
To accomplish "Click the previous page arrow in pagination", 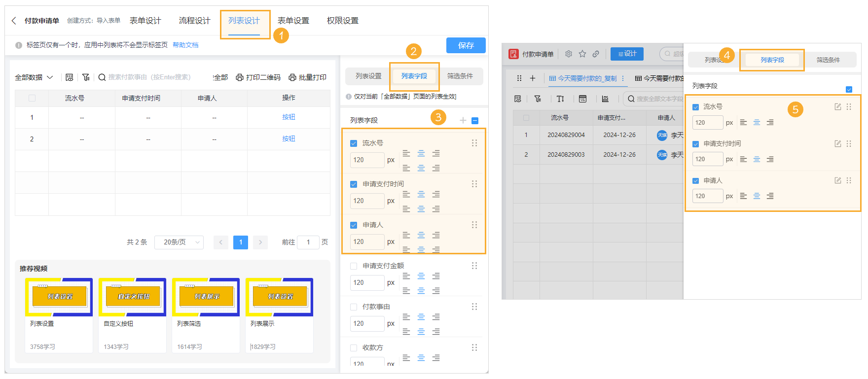I will click(x=221, y=242).
